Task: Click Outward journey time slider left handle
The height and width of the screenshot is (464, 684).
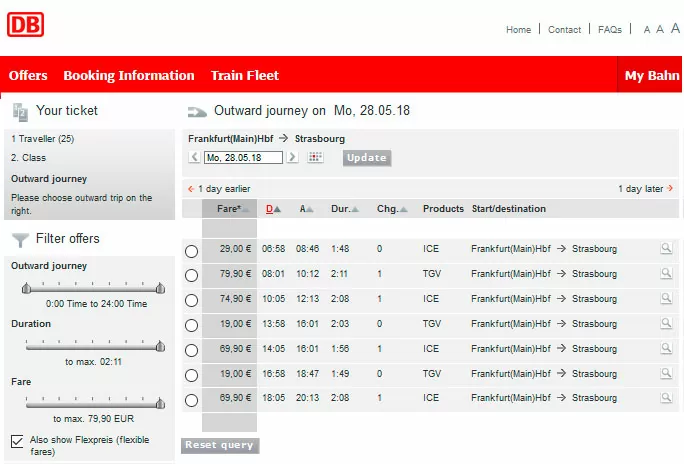Action: pyautogui.click(x=27, y=288)
